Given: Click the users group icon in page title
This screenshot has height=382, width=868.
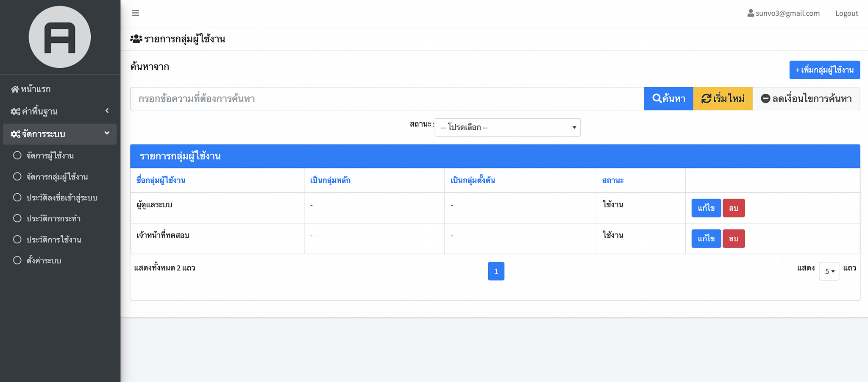Looking at the screenshot, I should [136, 39].
